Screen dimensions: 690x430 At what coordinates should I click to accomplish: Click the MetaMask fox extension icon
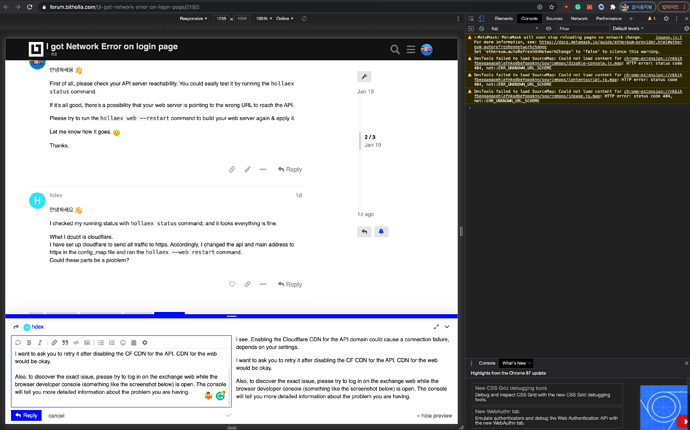pos(589,7)
